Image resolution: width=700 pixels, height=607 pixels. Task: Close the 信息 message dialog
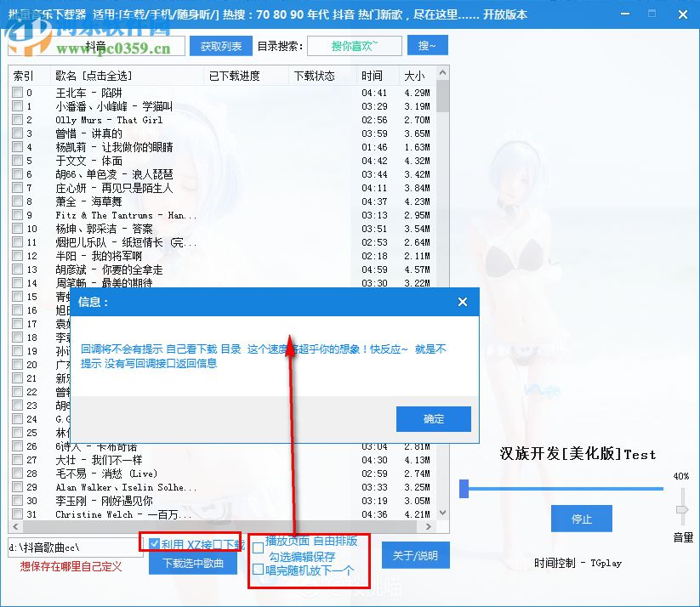(x=462, y=302)
